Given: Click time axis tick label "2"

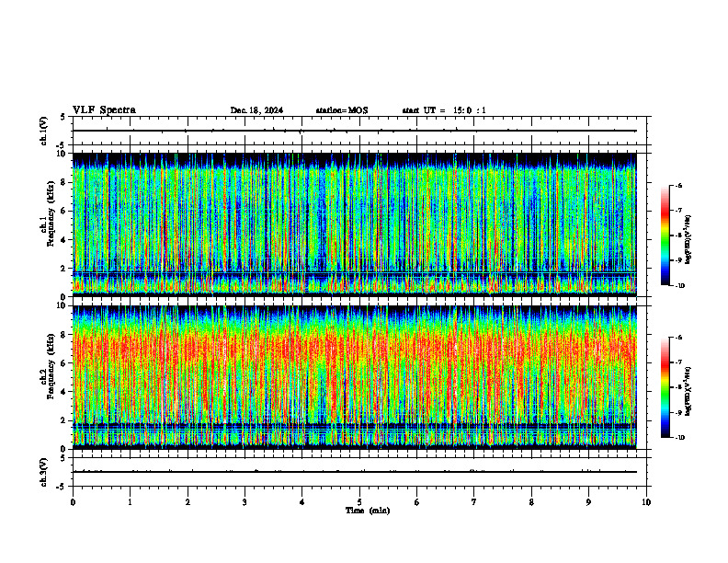Looking at the screenshot, I should point(188,502).
